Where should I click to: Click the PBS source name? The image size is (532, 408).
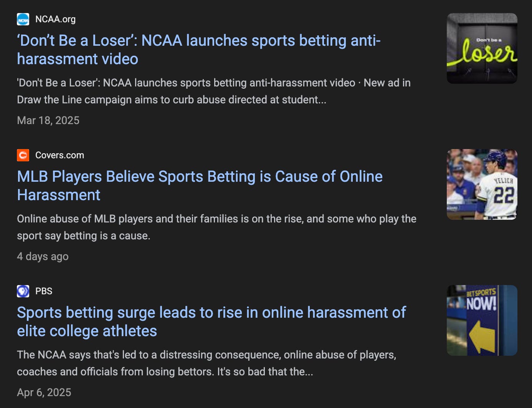tap(44, 291)
